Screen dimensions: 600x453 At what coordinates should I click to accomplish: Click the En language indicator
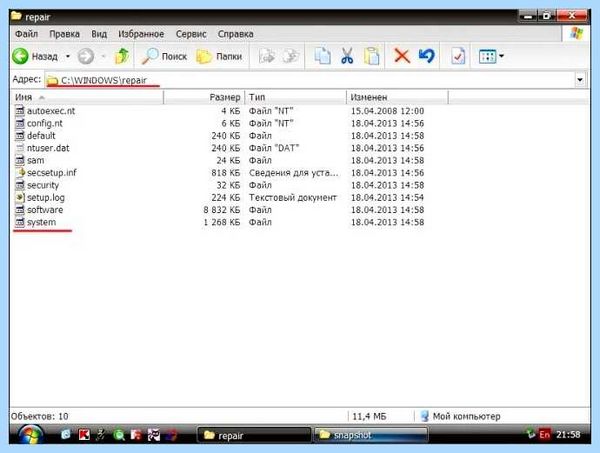544,435
